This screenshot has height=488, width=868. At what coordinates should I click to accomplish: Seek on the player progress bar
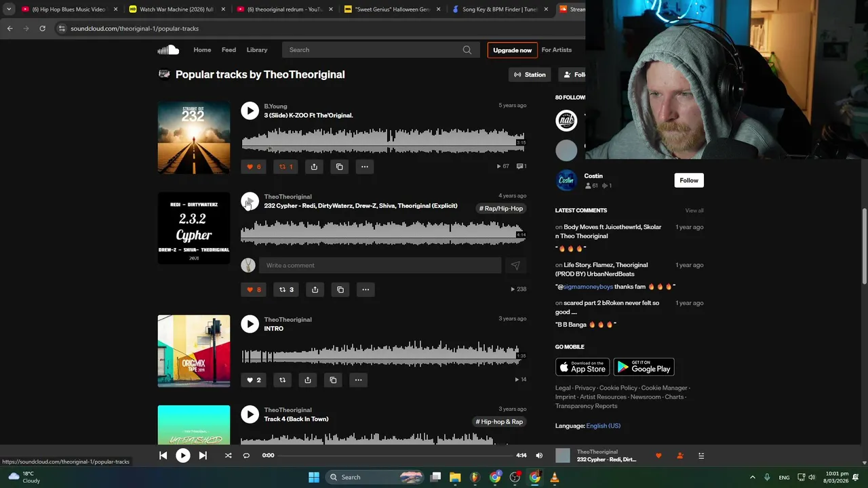tap(396, 455)
